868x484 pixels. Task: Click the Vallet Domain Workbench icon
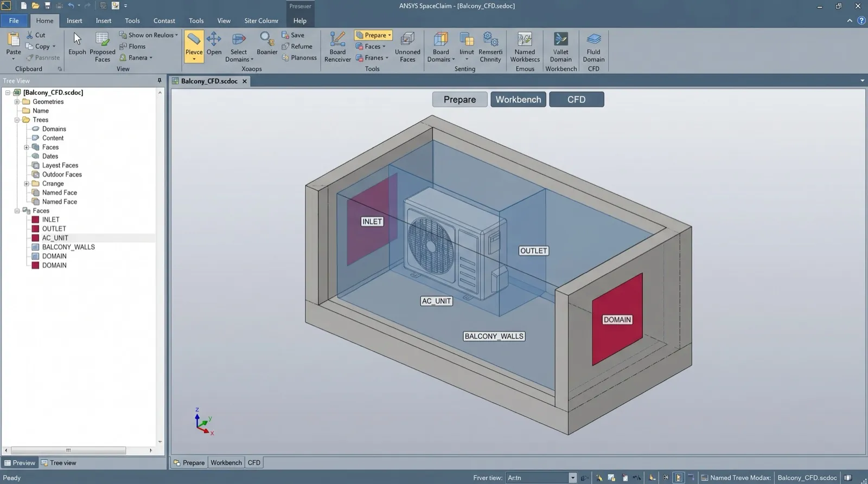coord(560,40)
